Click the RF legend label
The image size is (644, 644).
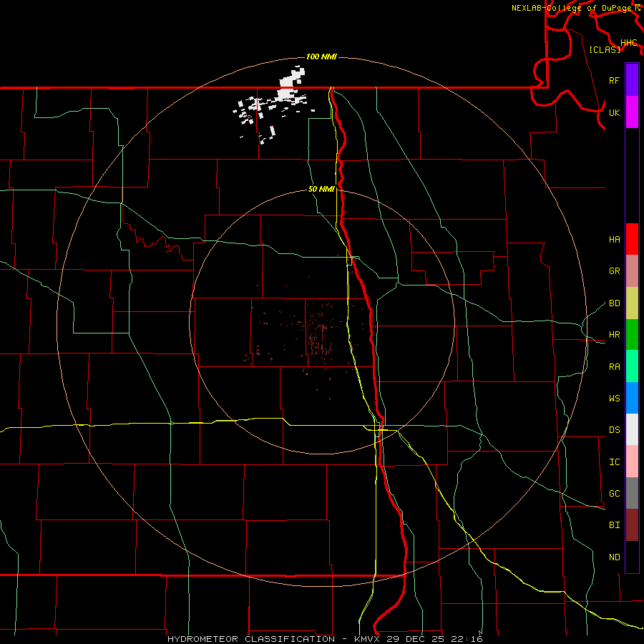(x=614, y=80)
